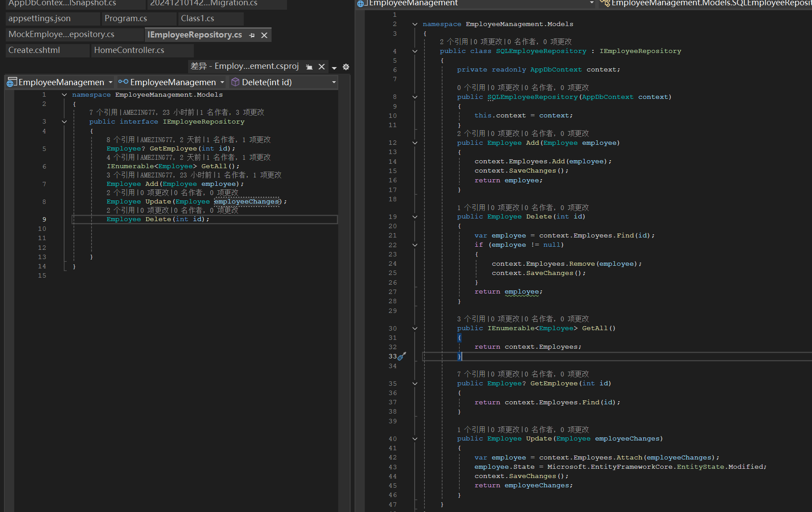Click the screwdriver quick actions icon on line 33
812x512 pixels.
(x=402, y=356)
